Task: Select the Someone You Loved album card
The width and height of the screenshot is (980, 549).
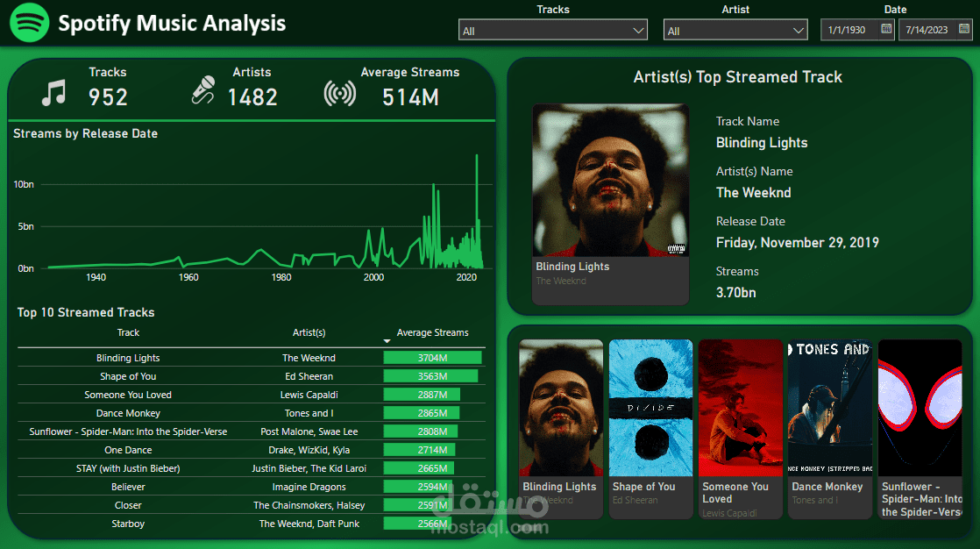Action: [740, 429]
